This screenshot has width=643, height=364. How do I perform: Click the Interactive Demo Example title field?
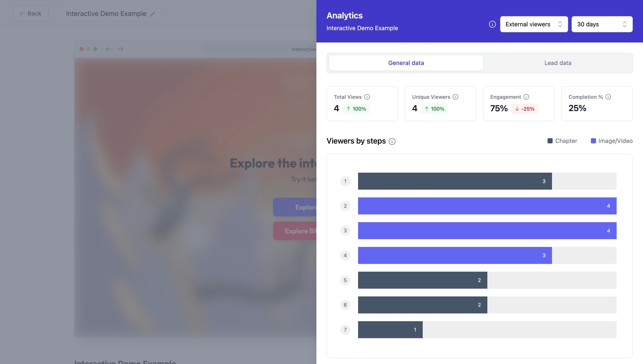pyautogui.click(x=110, y=14)
